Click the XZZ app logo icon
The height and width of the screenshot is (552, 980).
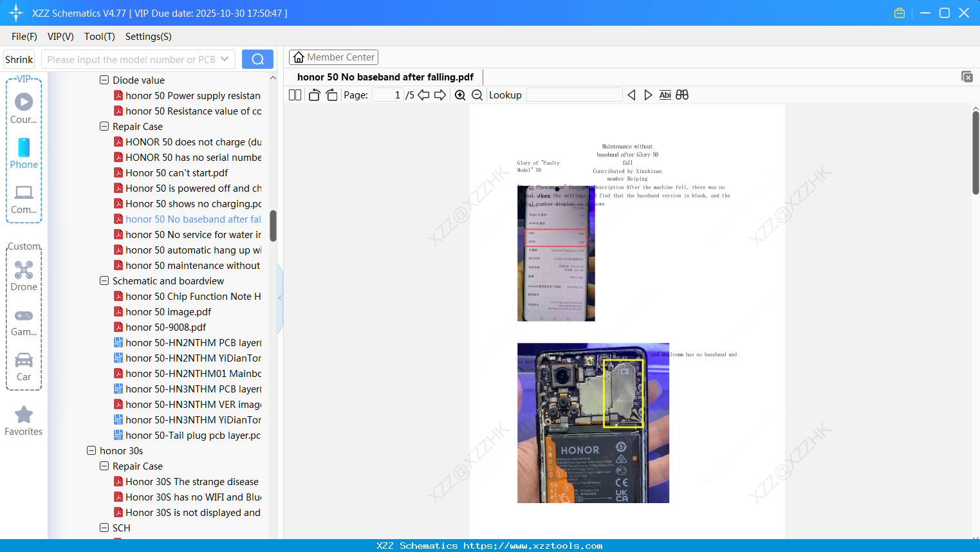16,13
